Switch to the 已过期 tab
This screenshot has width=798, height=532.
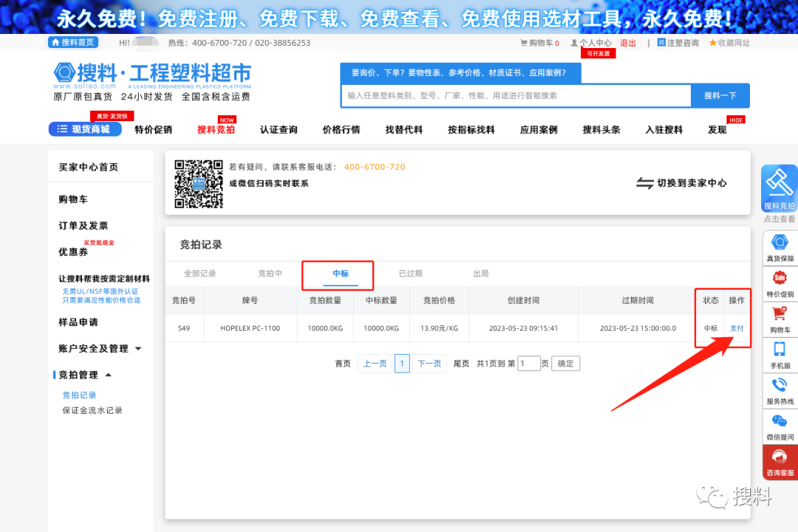(x=411, y=273)
